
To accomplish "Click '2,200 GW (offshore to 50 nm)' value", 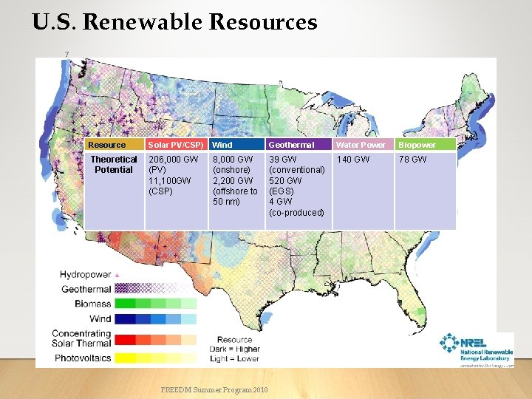I will [235, 191].
